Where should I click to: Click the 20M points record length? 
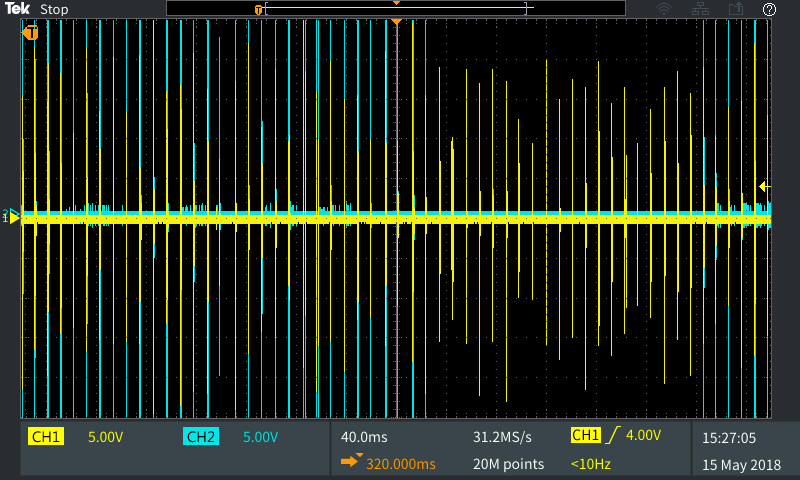(508, 464)
